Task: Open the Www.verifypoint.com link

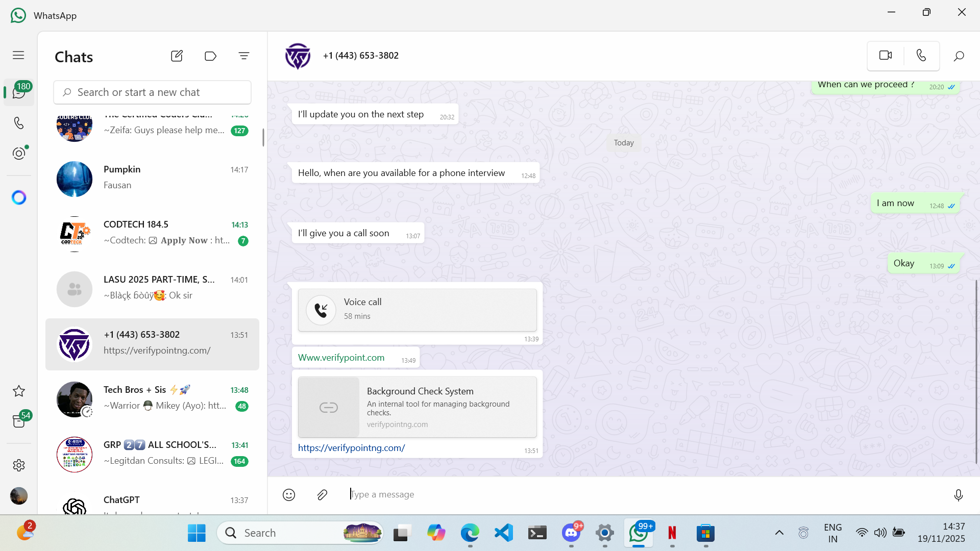Action: (341, 358)
